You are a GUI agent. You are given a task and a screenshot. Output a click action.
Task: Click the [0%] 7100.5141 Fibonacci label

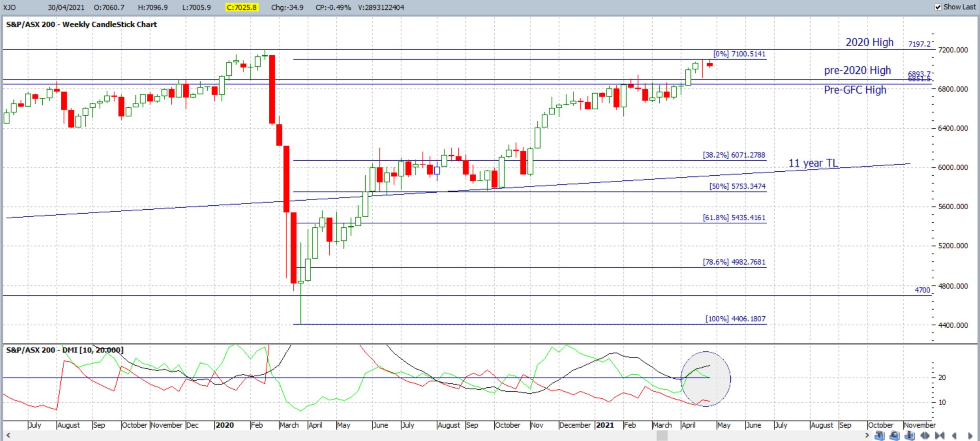pos(739,54)
